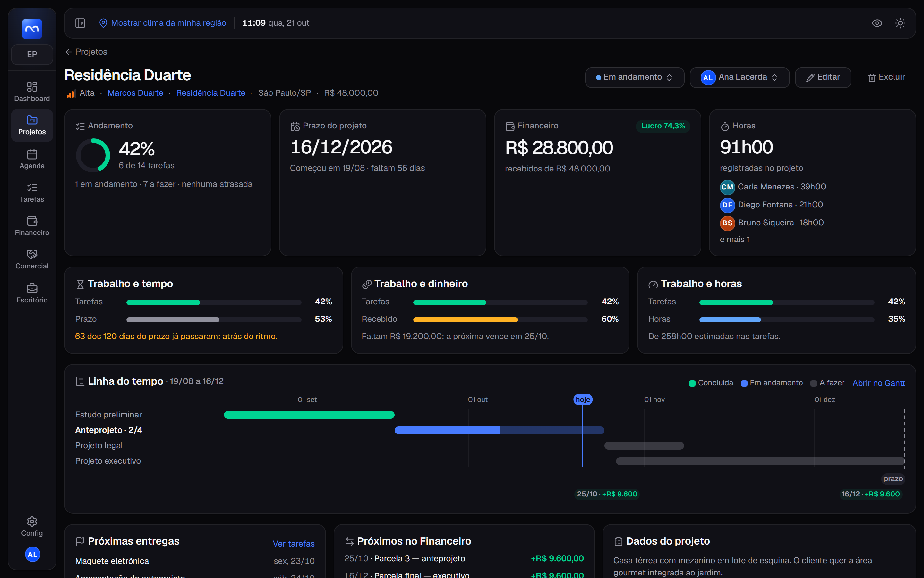Open the Agenda calendar section
The height and width of the screenshot is (578, 924).
(32, 159)
